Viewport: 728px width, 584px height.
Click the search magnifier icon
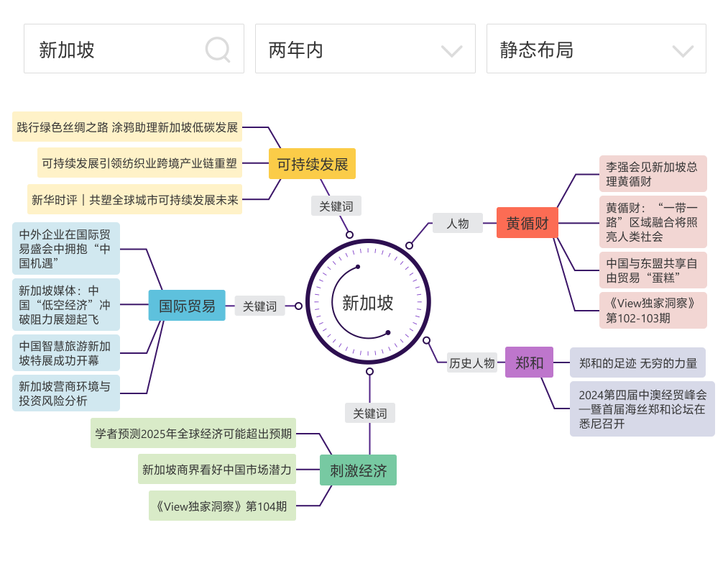click(x=217, y=50)
